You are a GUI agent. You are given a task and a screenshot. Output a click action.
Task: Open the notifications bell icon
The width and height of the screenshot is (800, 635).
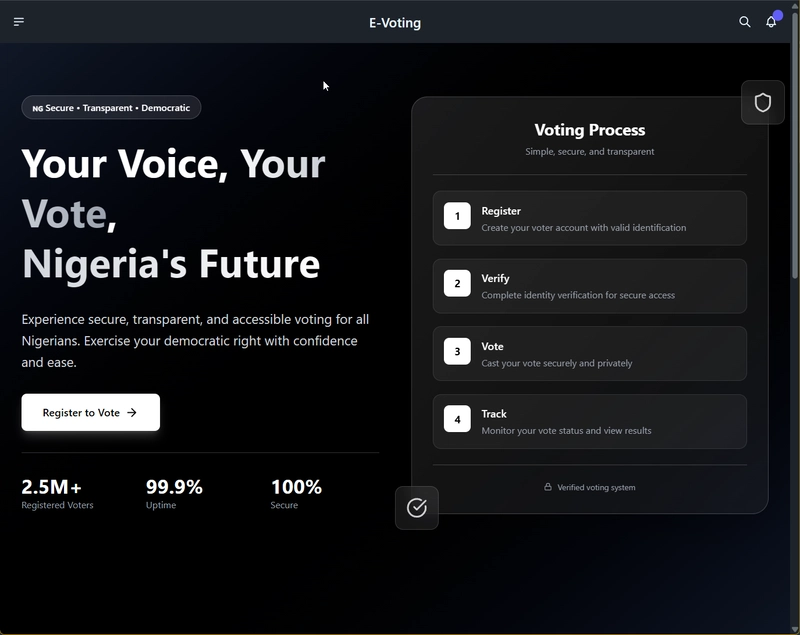click(x=771, y=22)
